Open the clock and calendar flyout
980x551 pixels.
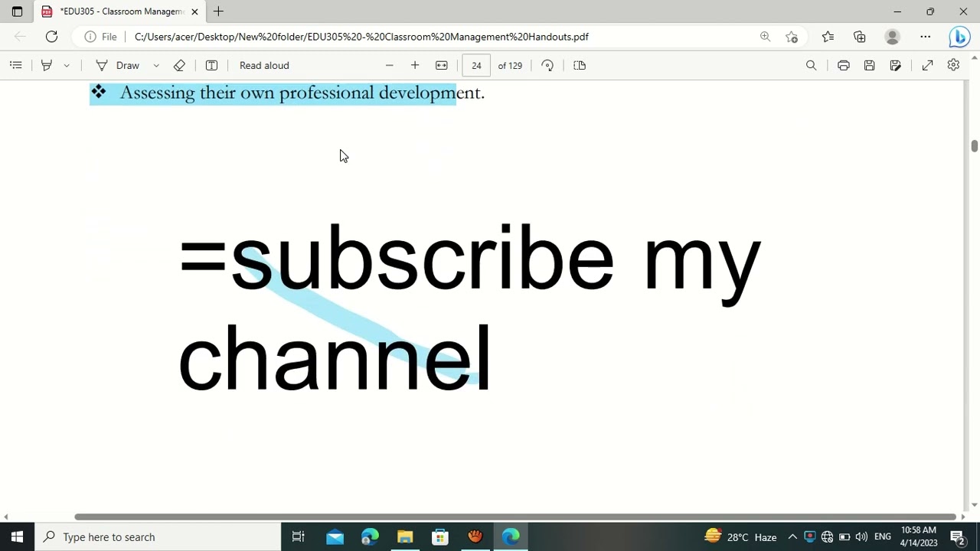(919, 536)
